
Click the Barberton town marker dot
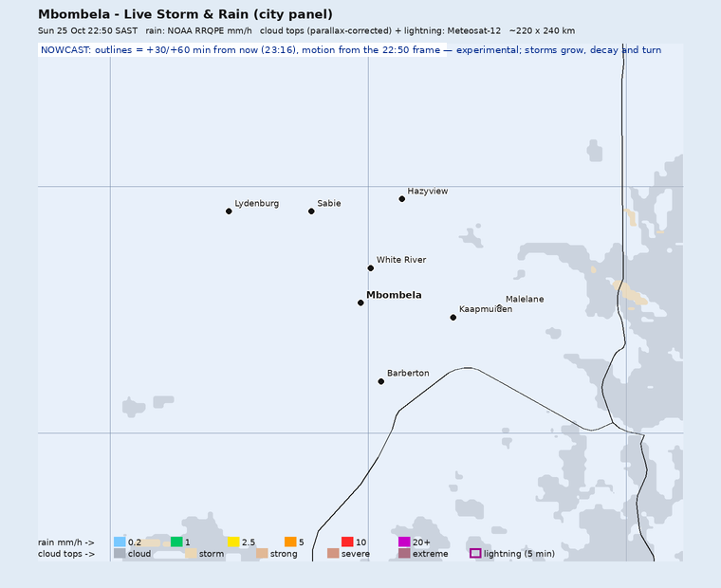click(380, 381)
